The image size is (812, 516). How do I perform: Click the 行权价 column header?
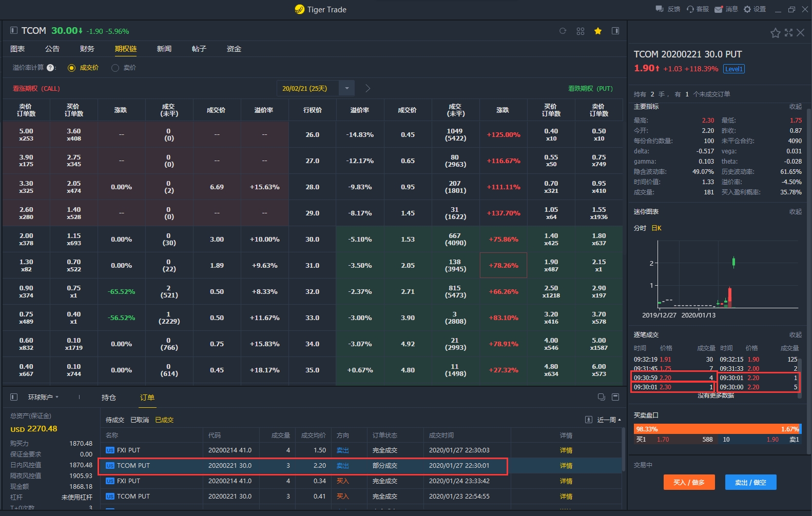click(x=313, y=110)
